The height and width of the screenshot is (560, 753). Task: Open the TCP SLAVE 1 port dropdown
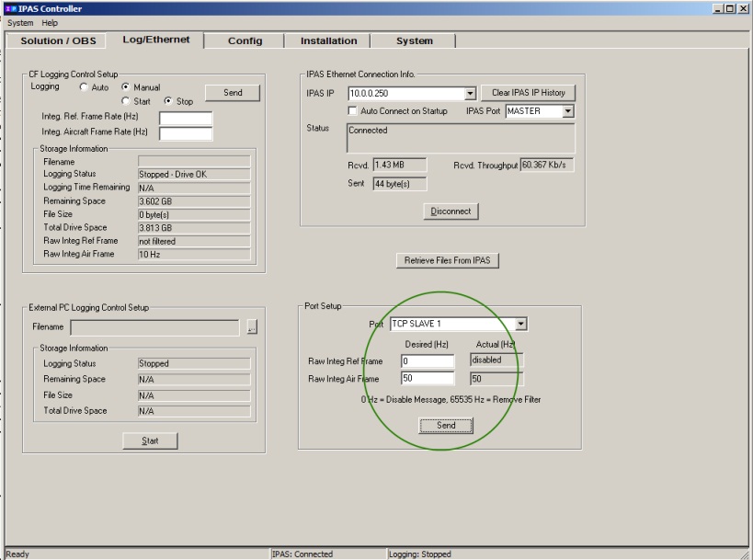click(521, 324)
